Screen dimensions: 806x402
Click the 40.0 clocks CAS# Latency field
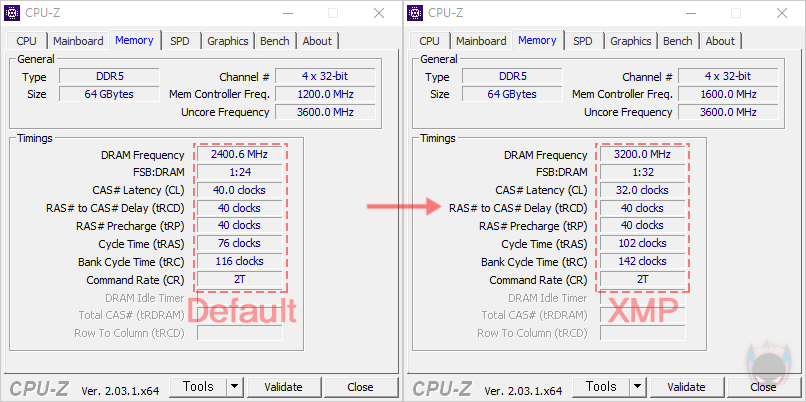[240, 190]
